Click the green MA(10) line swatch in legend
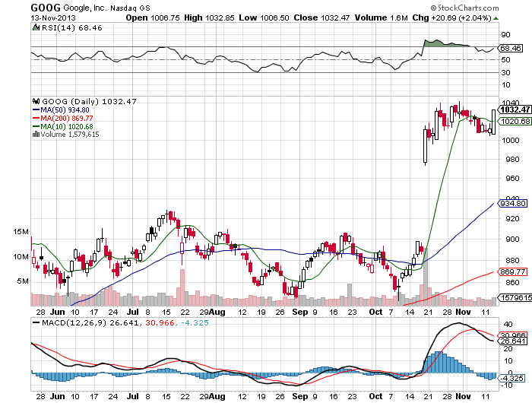The image size is (532, 403). 36,127
